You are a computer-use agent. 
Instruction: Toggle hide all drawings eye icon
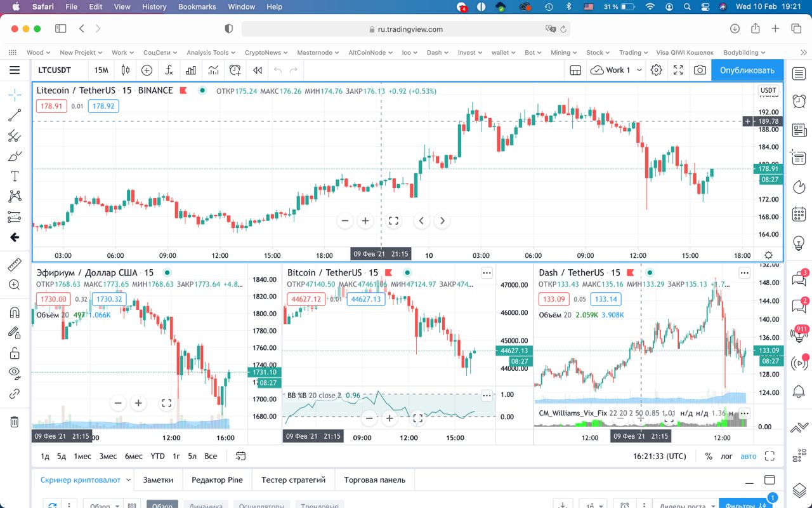point(15,373)
